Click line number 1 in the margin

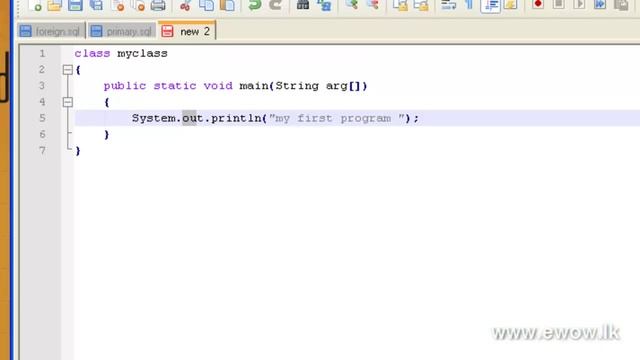tap(42, 53)
